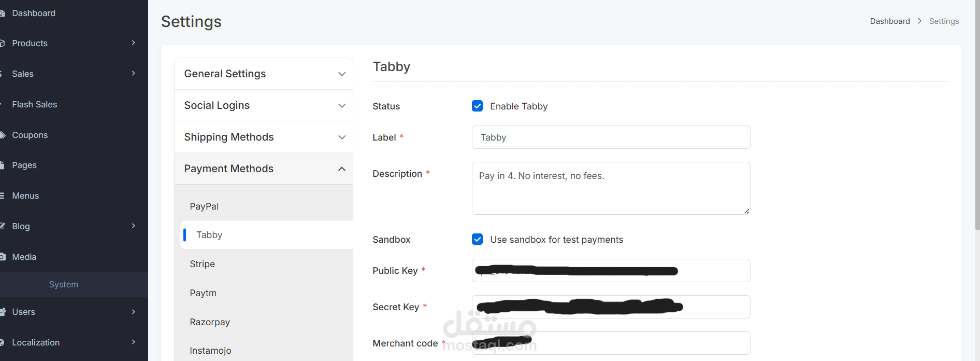Click the Description textarea resize handle
Viewport: 980px width, 361px height.
[x=746, y=211]
